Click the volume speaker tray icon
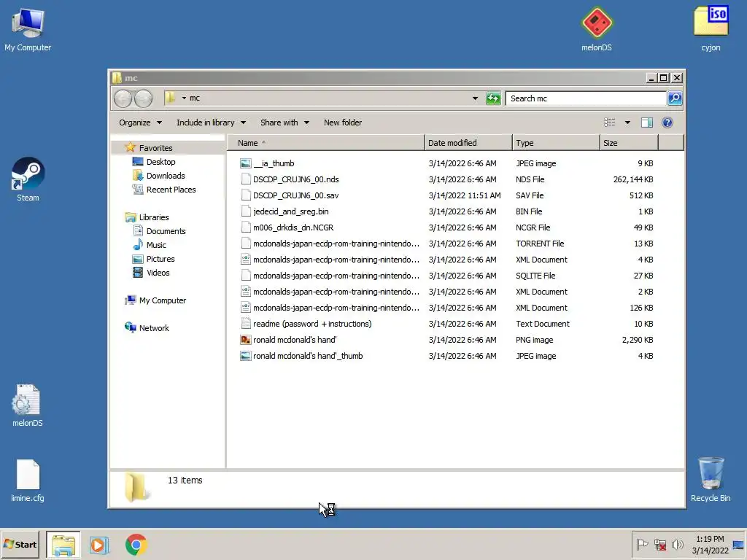The width and height of the screenshot is (747, 560). [x=677, y=544]
